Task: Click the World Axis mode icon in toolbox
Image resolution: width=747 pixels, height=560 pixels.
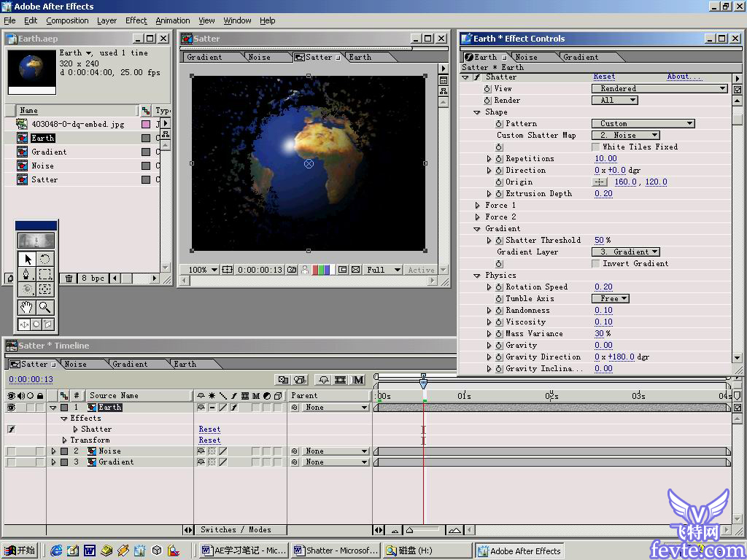Action: 36,324
